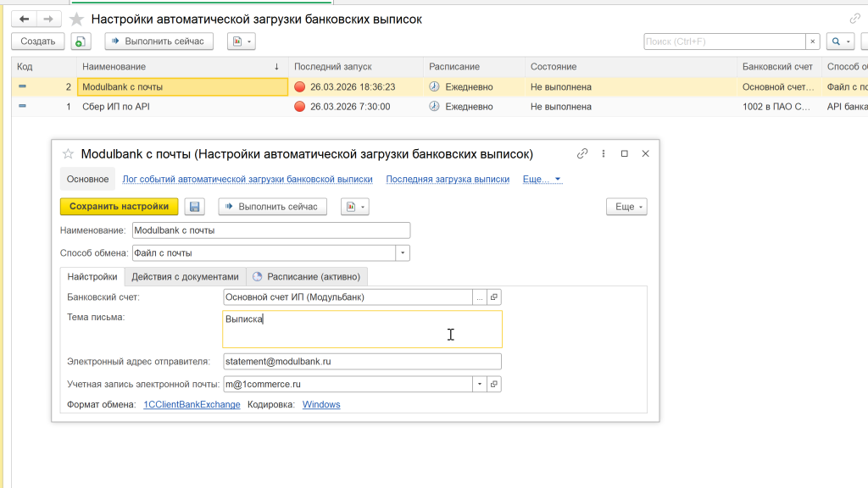Click the floppy-disk save icon in dialog
Screen dimensions: 868x488
pyautogui.click(x=195, y=207)
